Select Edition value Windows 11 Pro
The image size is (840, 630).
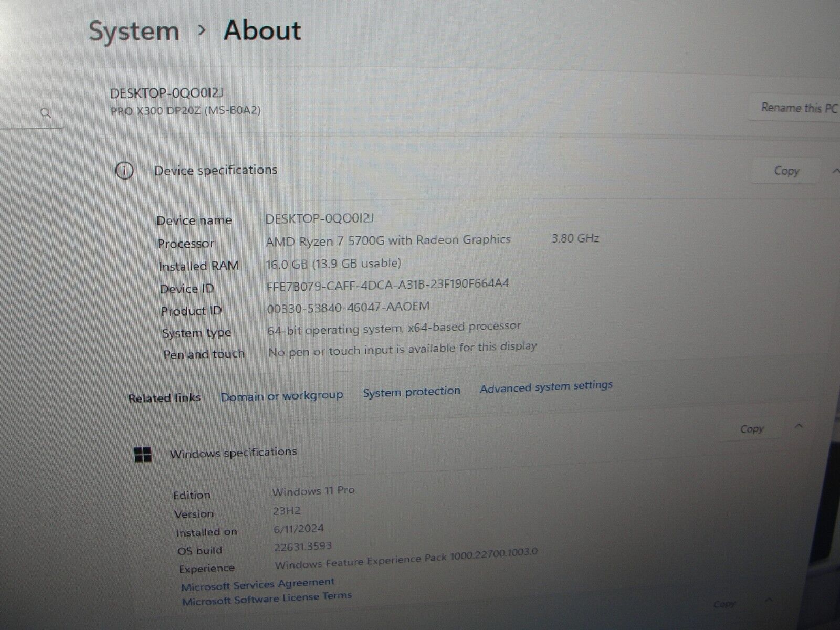point(313,491)
